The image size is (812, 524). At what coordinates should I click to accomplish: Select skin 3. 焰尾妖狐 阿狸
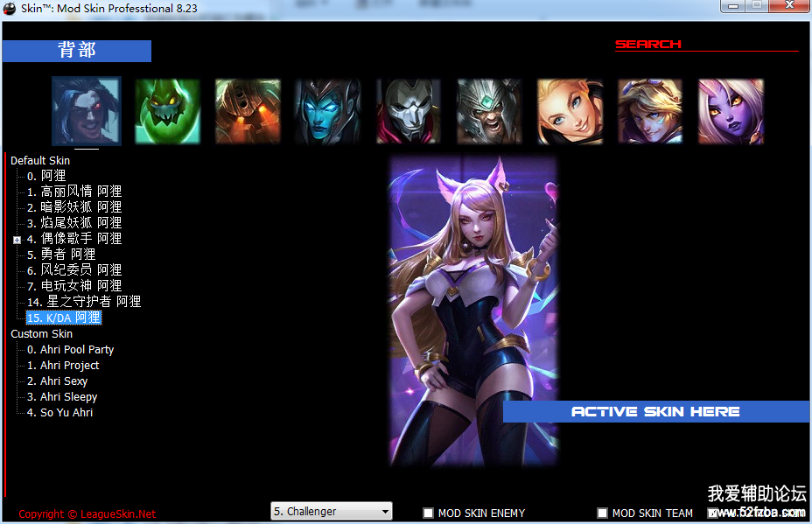74,223
